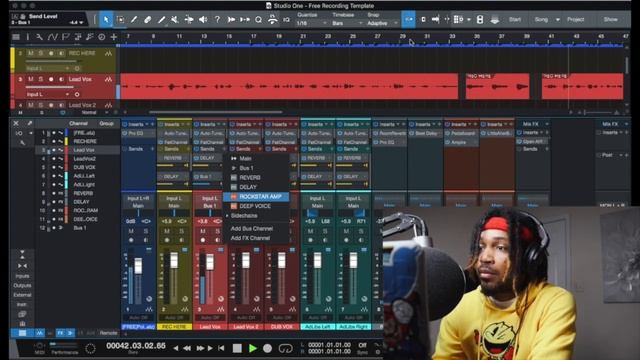Click the Lead Vox track automation icon

click(x=108, y=79)
